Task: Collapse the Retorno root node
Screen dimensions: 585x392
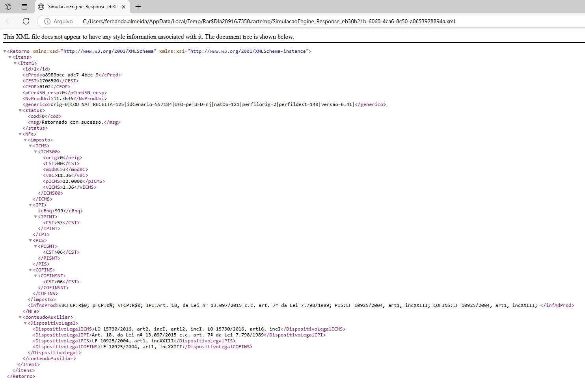Action: tap(5, 51)
